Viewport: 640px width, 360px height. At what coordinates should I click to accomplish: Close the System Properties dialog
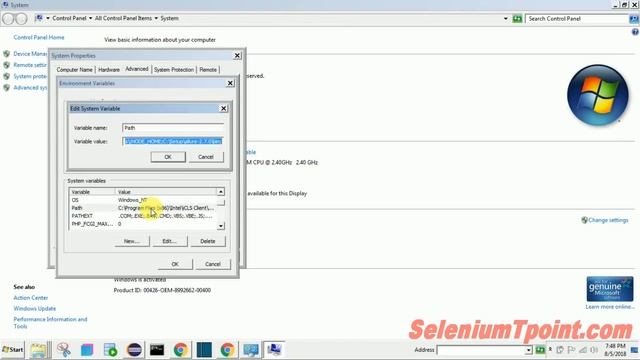(x=237, y=56)
